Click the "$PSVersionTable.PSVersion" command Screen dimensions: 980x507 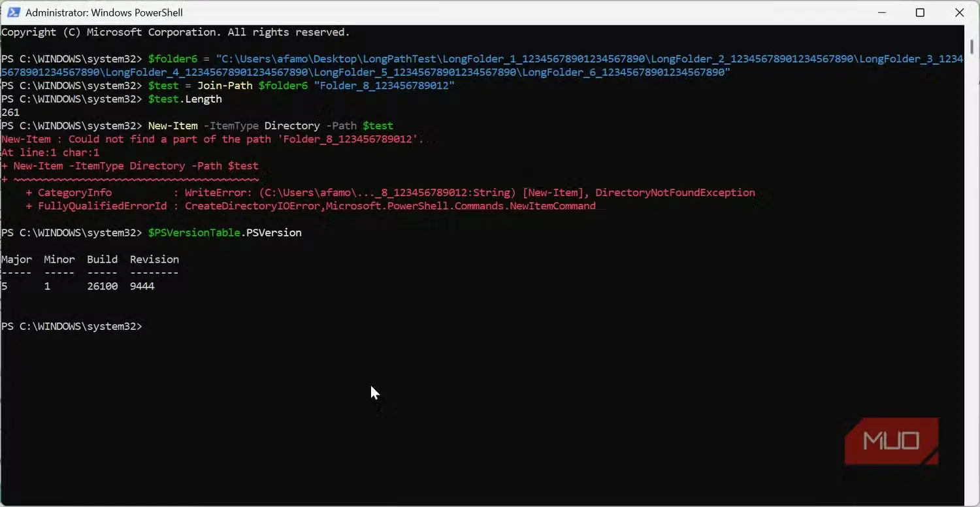[x=225, y=233]
